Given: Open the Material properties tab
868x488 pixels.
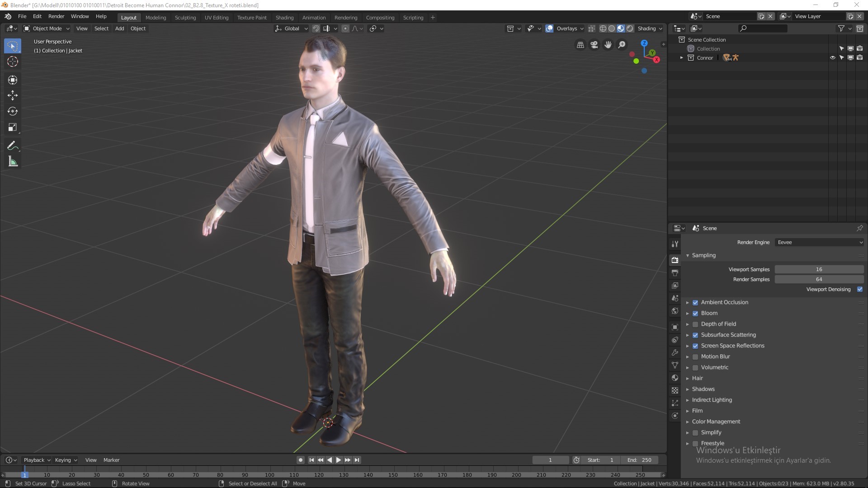Looking at the screenshot, I should point(675,378).
